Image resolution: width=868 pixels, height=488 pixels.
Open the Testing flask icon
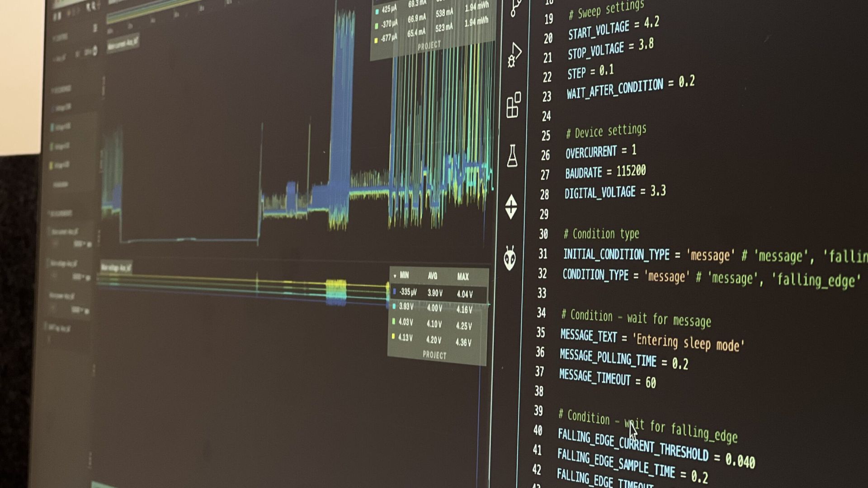(x=512, y=156)
